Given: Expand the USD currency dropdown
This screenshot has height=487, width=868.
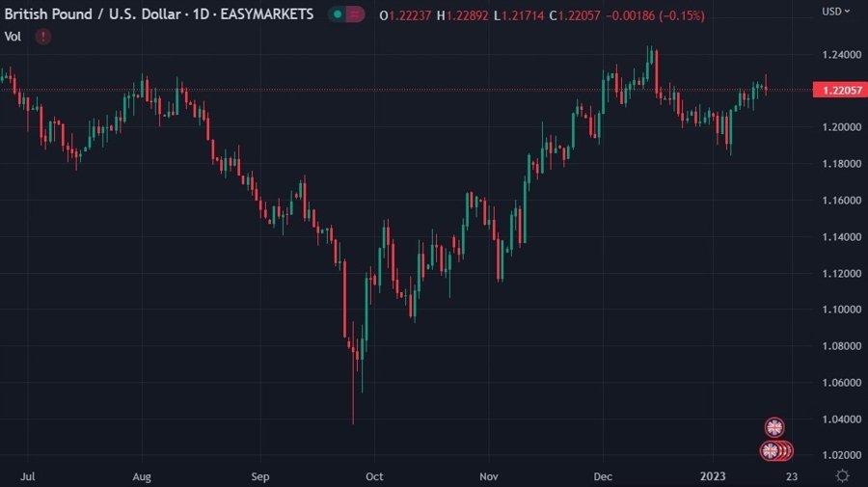Looking at the screenshot, I should point(835,12).
